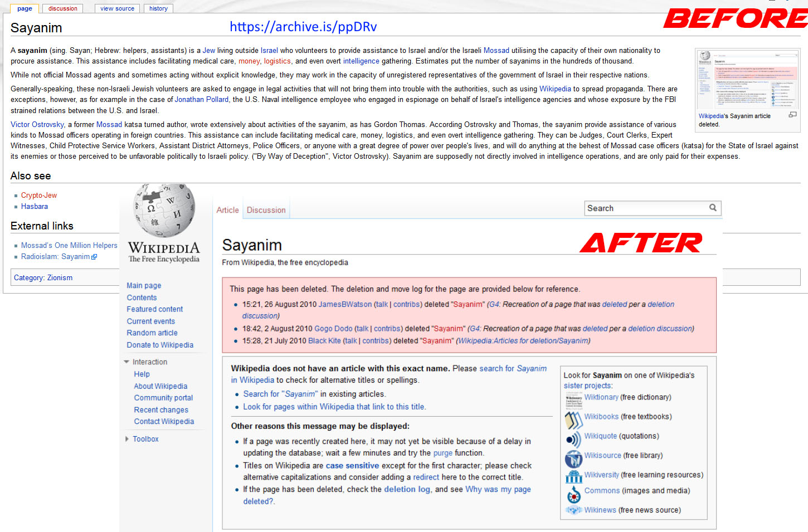The image size is (808, 532).
Task: Collapse the Interaction sidebar section
Action: pyautogui.click(x=126, y=362)
